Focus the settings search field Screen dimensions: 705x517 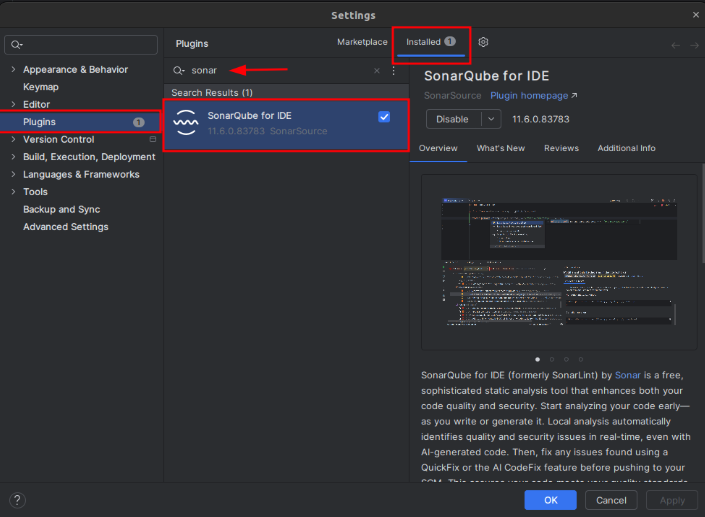click(81, 45)
